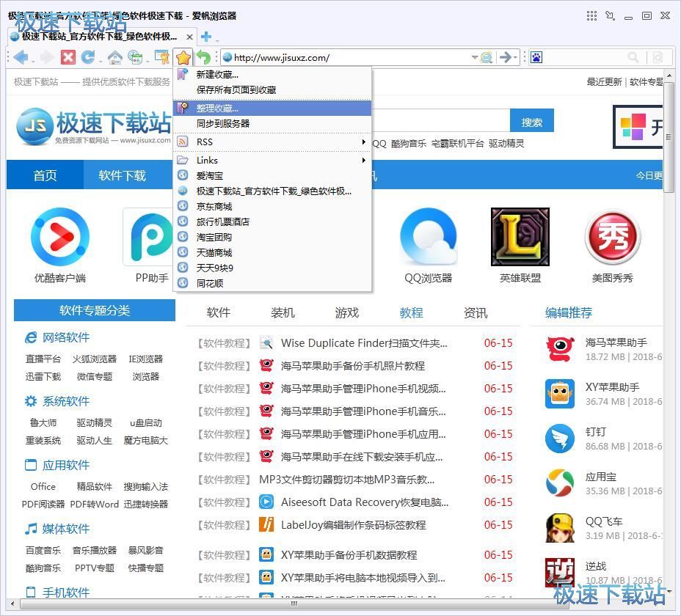Open the 爱淘宝 bookmark

[272, 176]
